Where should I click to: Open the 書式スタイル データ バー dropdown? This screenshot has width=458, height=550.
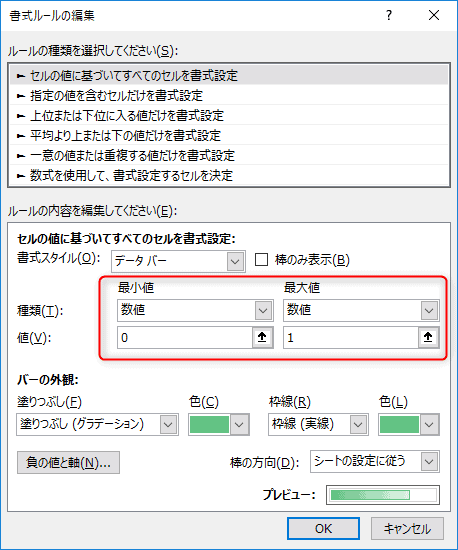point(179,261)
